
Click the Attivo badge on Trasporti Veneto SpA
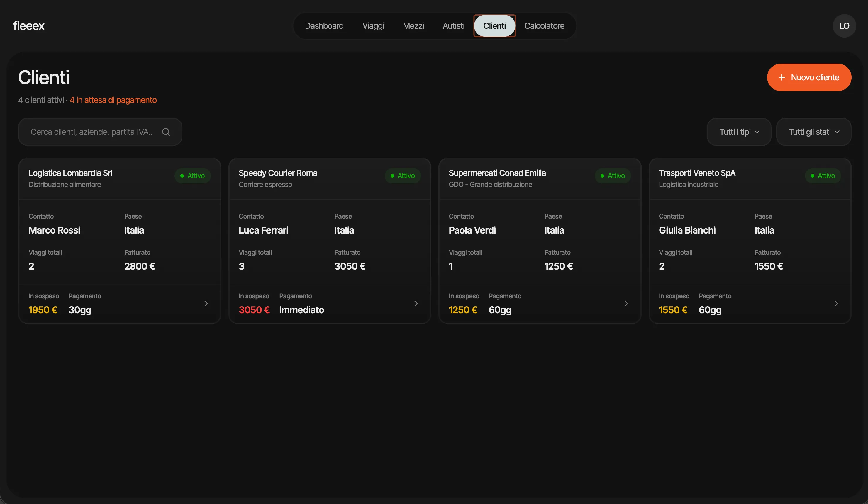(x=823, y=176)
